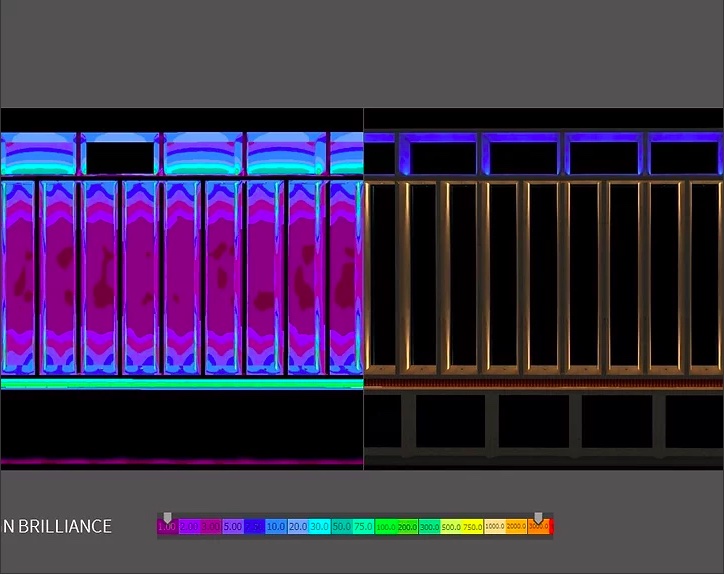The height and width of the screenshot is (575, 724).
Task: Click the red end swatch of legend
Action: pos(551,527)
